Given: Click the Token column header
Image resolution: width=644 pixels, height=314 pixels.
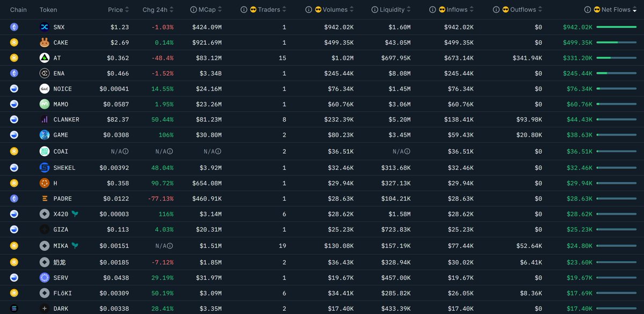Looking at the screenshot, I should [48, 10].
